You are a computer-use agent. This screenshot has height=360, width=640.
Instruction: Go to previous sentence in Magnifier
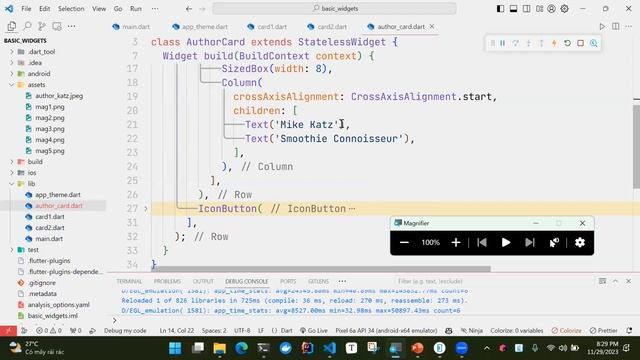(x=482, y=242)
